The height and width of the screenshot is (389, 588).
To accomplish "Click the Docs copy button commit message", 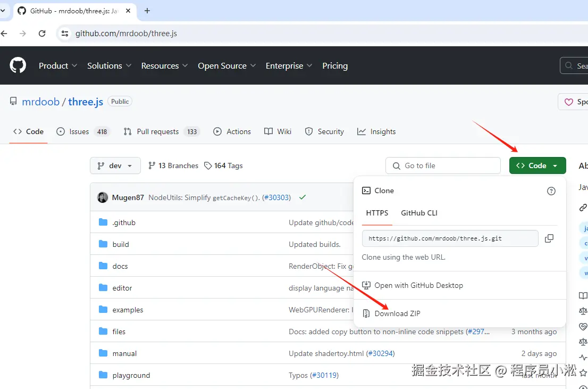I will (376, 332).
